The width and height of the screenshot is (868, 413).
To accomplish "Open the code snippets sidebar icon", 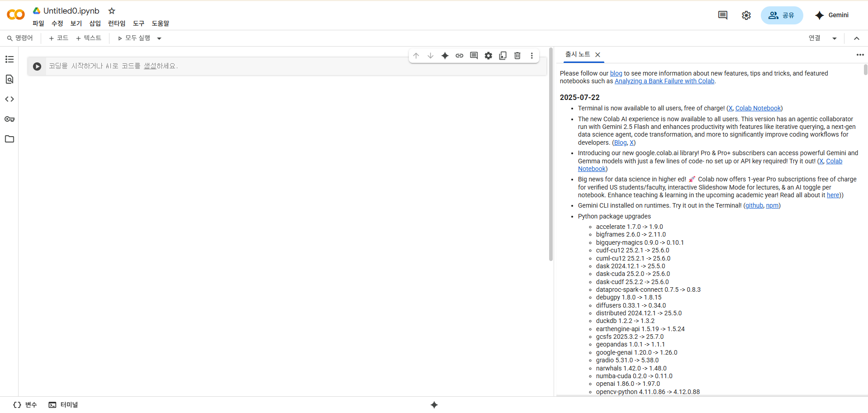I will (x=9, y=99).
